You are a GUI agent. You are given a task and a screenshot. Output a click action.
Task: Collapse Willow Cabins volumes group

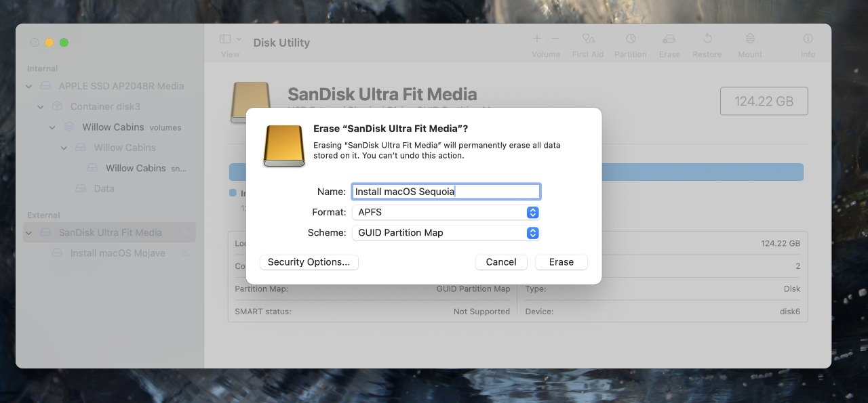[52, 127]
